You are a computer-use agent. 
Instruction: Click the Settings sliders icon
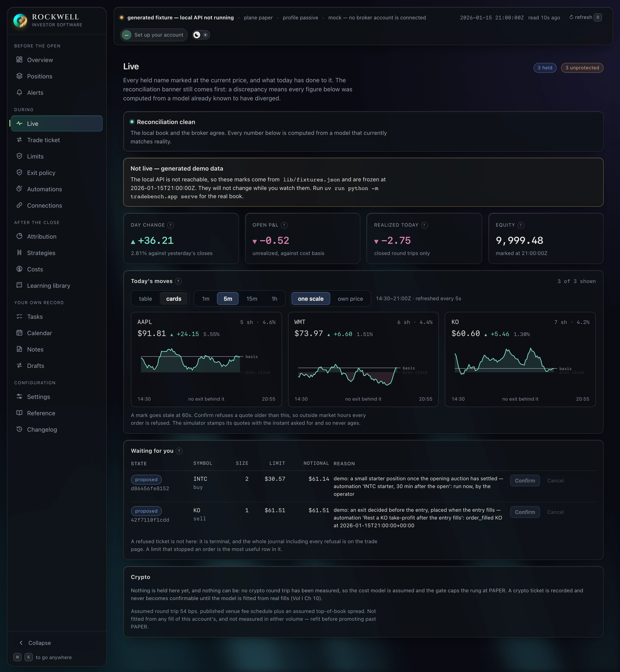point(19,397)
